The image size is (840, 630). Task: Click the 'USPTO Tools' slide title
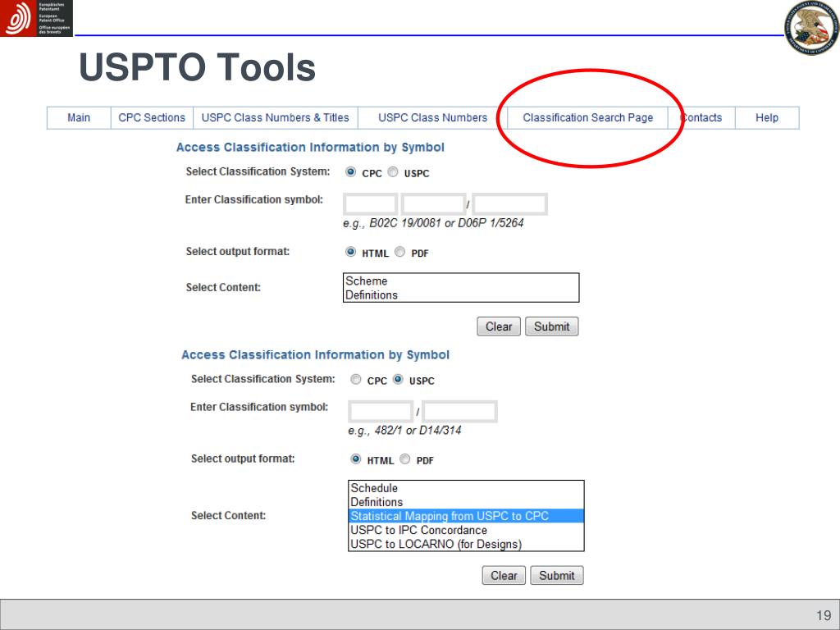197,67
